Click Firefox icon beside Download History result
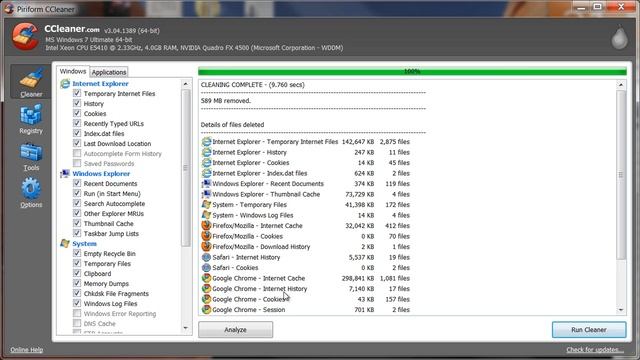640x360 pixels. click(x=206, y=247)
